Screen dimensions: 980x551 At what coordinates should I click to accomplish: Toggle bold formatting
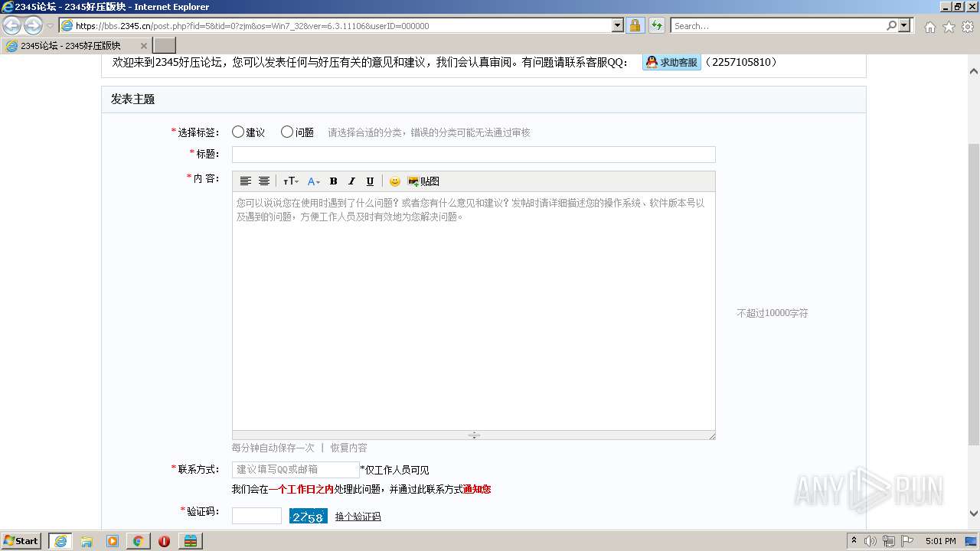(333, 181)
